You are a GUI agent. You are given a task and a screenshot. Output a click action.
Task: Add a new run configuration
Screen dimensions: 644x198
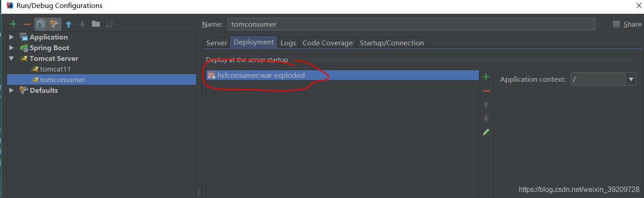(13, 24)
